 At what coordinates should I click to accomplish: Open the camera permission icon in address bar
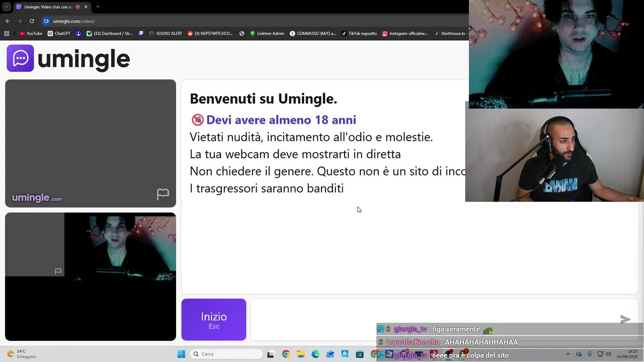[46, 21]
